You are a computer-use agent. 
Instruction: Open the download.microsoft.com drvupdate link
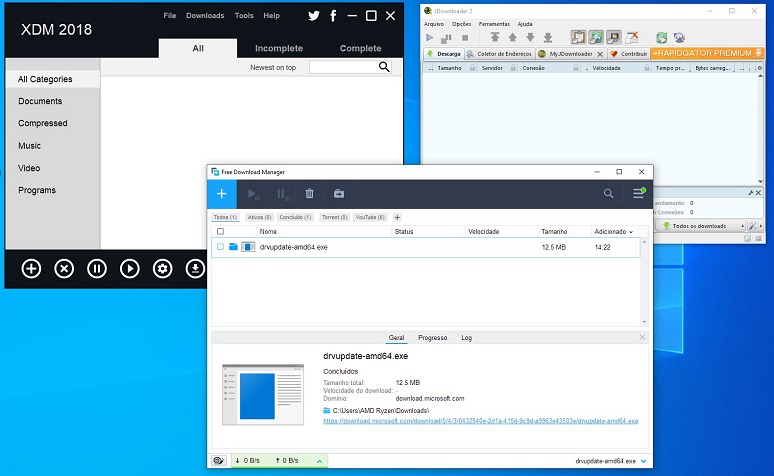coord(480,421)
